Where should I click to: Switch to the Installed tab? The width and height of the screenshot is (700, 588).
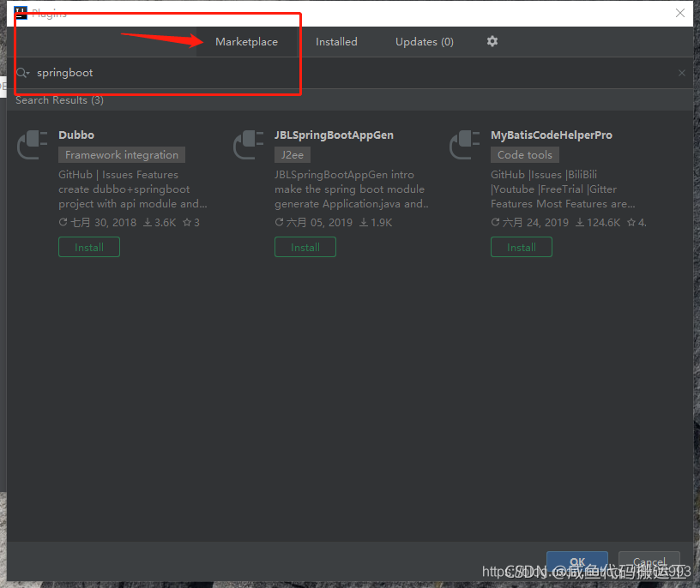pos(336,42)
